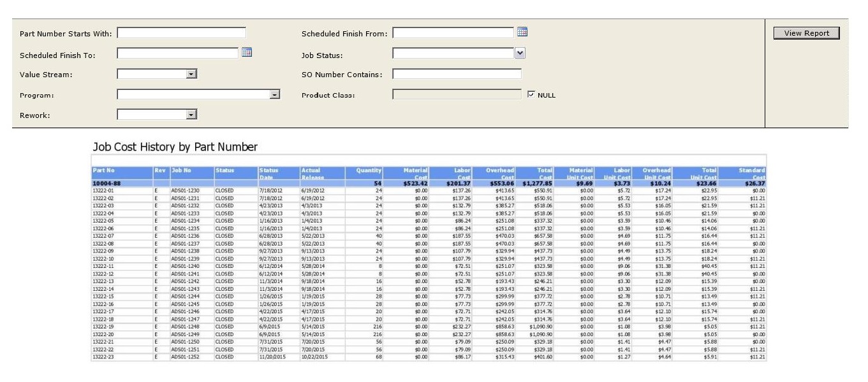The image size is (868, 382).
Task: Select job number ADS01-1248
Action: pyautogui.click(x=185, y=327)
